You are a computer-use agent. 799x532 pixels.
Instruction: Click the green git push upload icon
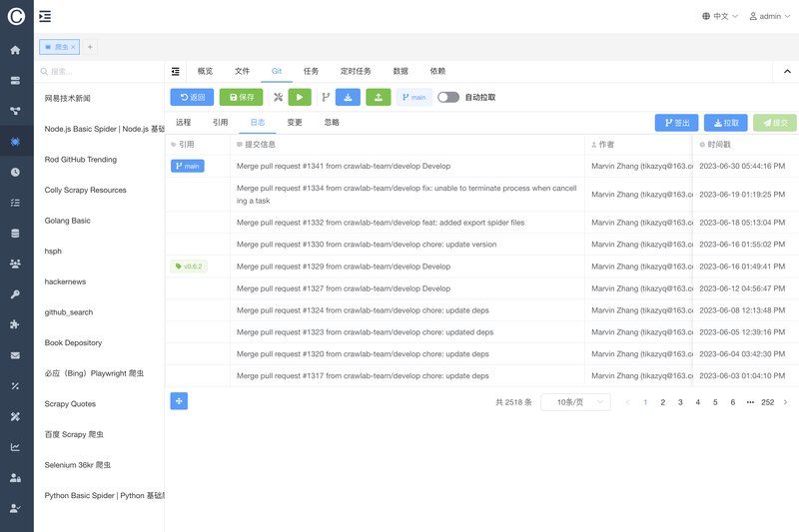[378, 97]
